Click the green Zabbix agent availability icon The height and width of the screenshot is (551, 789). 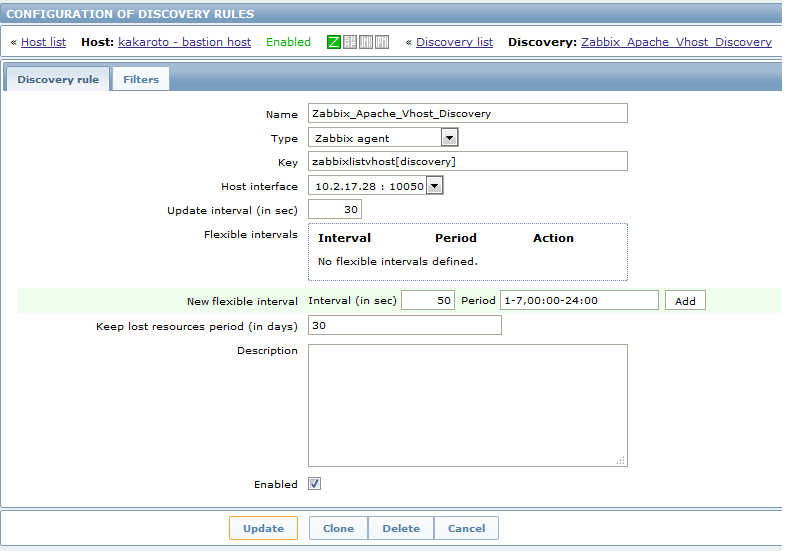point(334,42)
